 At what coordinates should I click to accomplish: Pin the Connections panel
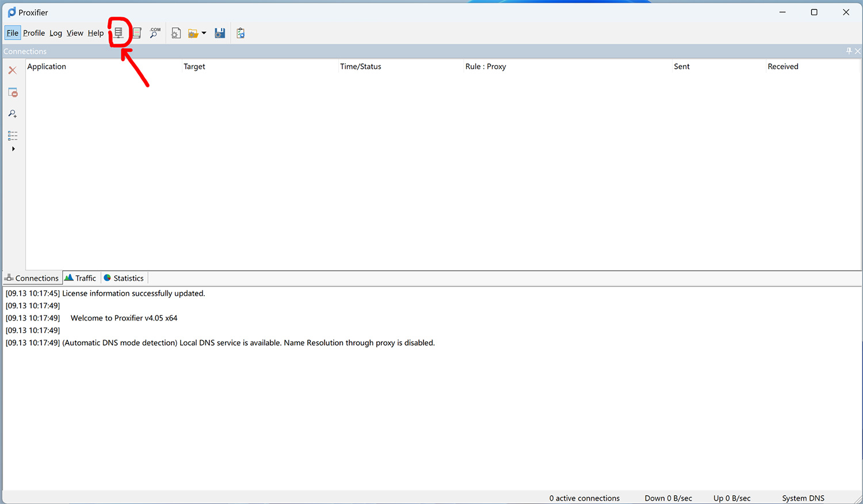[x=849, y=51]
